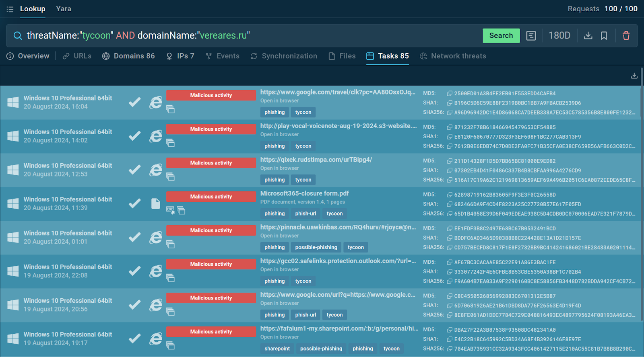Switch to the Yara tab
This screenshot has width=644, height=357.
tap(64, 9)
